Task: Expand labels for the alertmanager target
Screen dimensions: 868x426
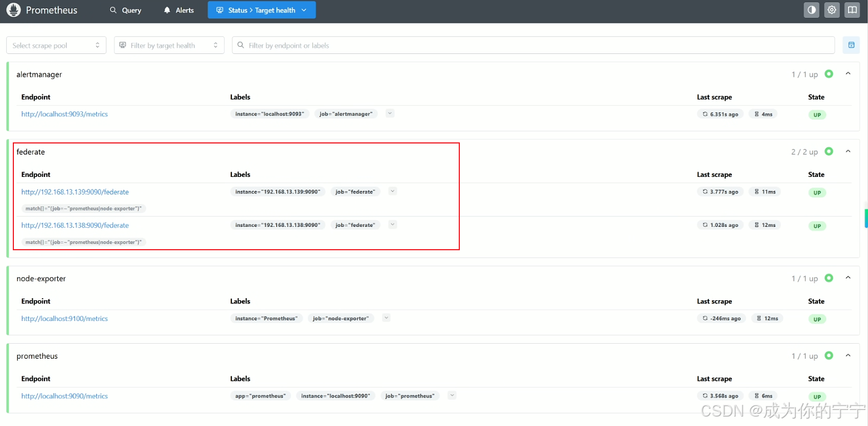Action: 390,113
